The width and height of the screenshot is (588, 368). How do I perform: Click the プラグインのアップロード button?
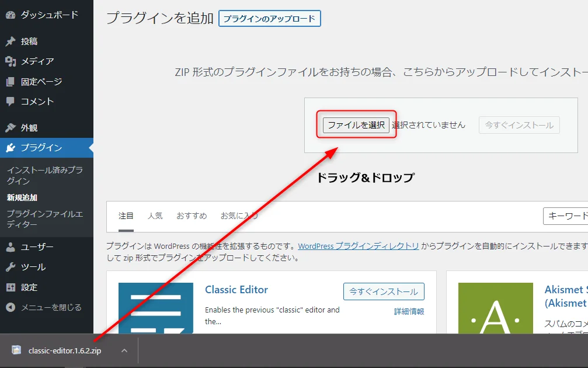[270, 18]
